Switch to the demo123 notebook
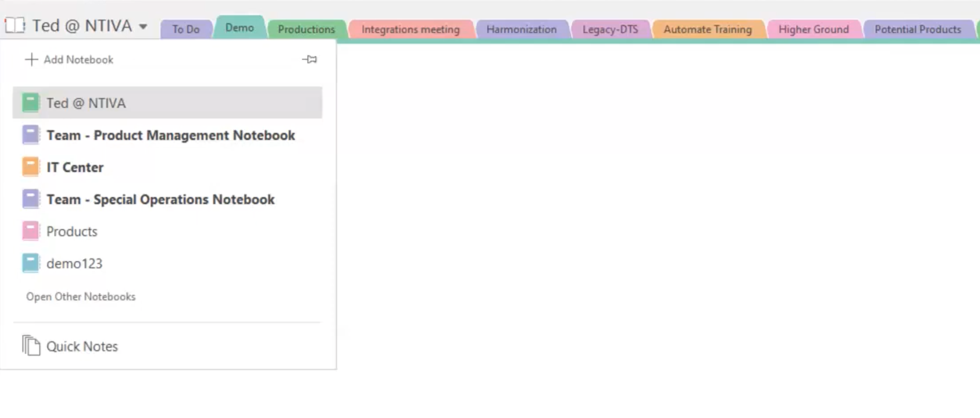This screenshot has height=418, width=980. (75, 263)
